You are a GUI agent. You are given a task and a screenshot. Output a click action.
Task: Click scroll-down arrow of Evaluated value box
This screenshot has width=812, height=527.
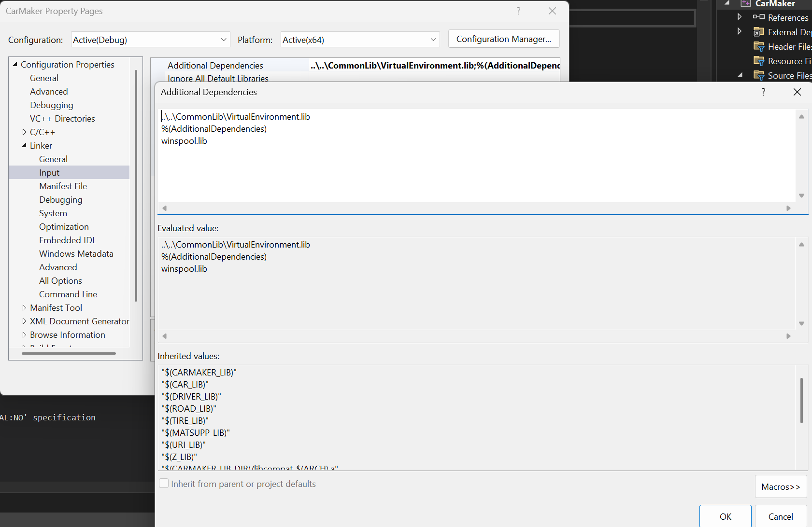pos(801,323)
